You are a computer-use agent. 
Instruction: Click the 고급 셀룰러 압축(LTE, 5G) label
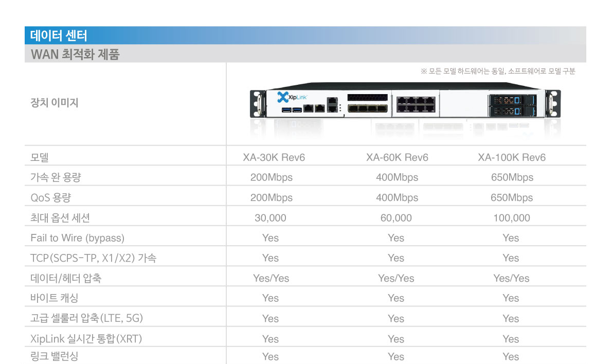86,318
